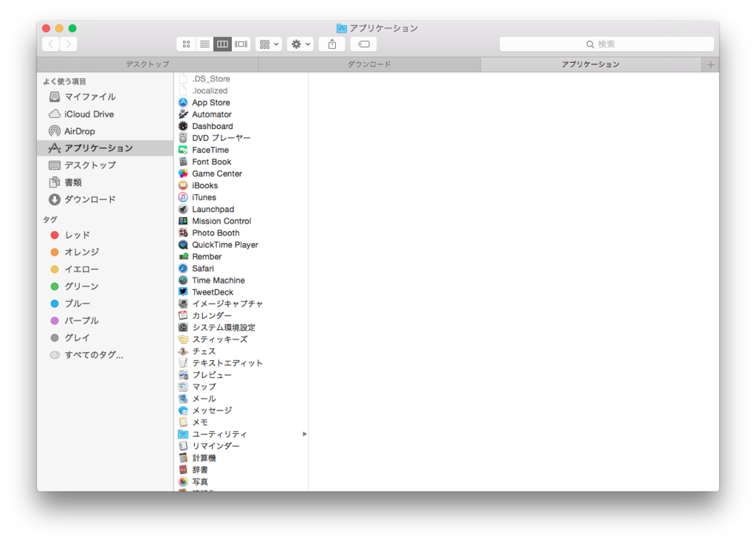Select the Time Machine icon
Image resolution: width=756 pixels, height=544 pixels.
tap(183, 280)
